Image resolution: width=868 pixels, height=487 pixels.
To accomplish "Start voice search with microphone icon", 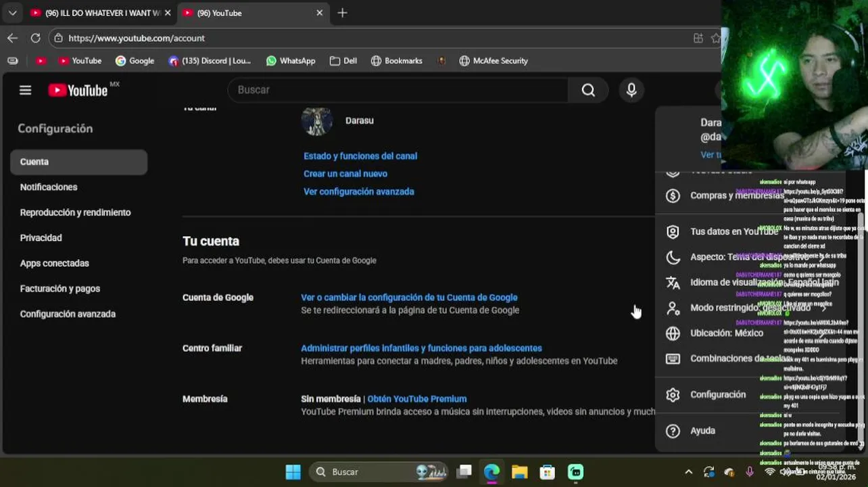I will 631,90.
